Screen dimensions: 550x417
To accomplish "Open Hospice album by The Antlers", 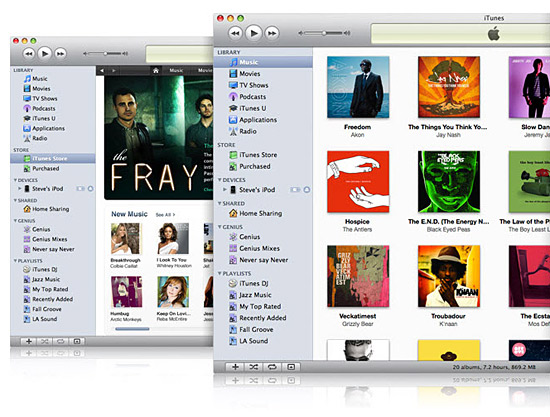I will coord(358,182).
